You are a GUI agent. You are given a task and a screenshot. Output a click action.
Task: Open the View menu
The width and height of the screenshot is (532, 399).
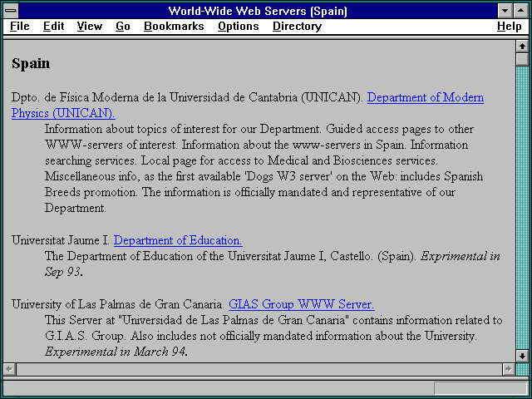(x=89, y=26)
